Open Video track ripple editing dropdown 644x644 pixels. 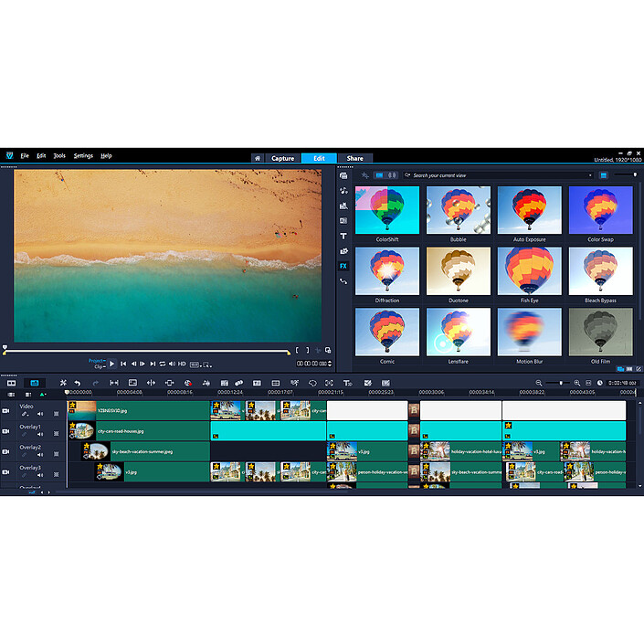click(26, 414)
